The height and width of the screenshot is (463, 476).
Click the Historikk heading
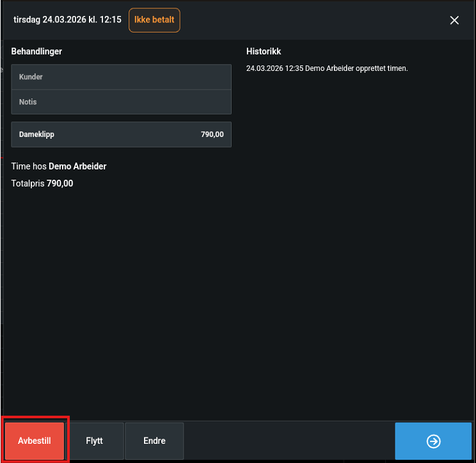click(x=264, y=51)
